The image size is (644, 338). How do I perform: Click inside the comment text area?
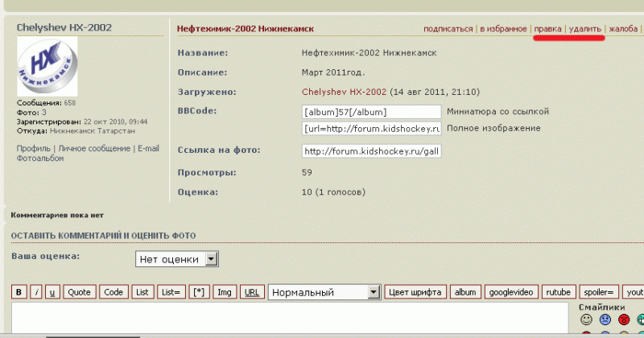(290, 318)
